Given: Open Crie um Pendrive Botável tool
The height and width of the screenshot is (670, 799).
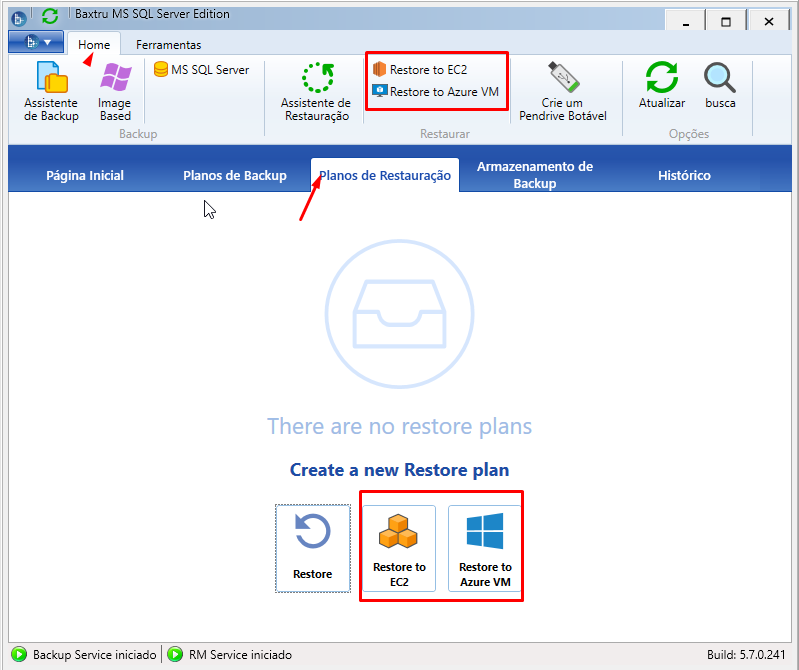Looking at the screenshot, I should [563, 92].
